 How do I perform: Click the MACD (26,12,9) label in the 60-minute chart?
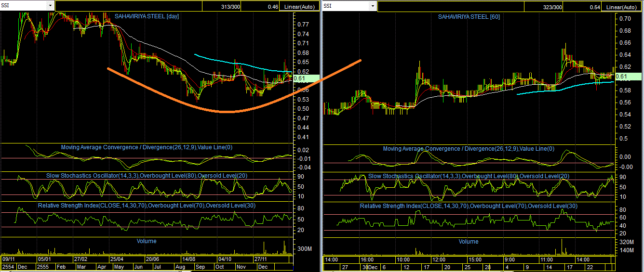pyautogui.click(x=469, y=149)
